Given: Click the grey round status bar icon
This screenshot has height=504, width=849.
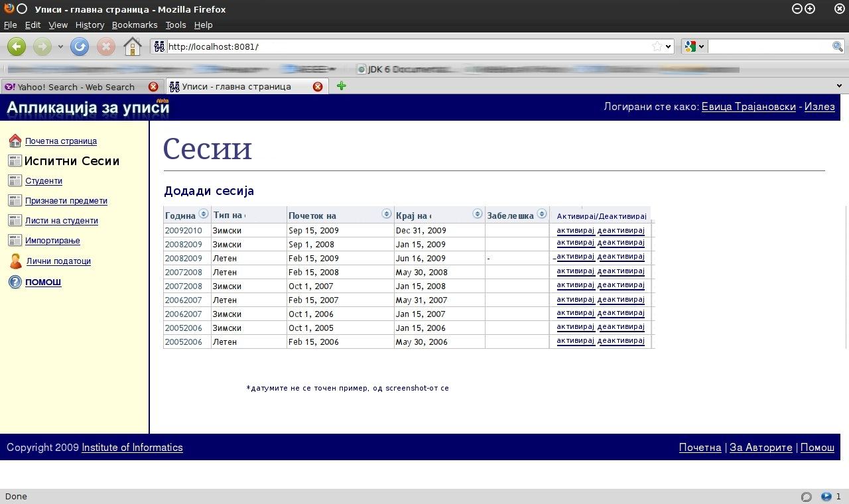Looking at the screenshot, I should pyautogui.click(x=807, y=497).
